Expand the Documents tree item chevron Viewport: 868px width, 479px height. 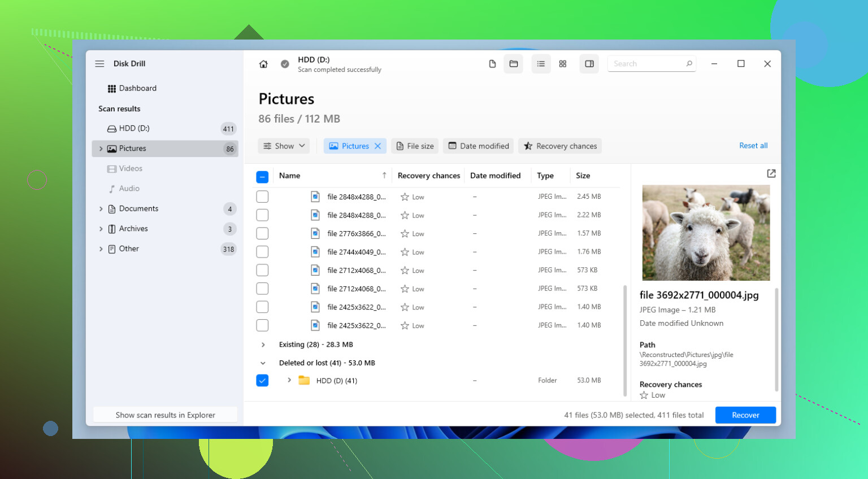point(101,209)
